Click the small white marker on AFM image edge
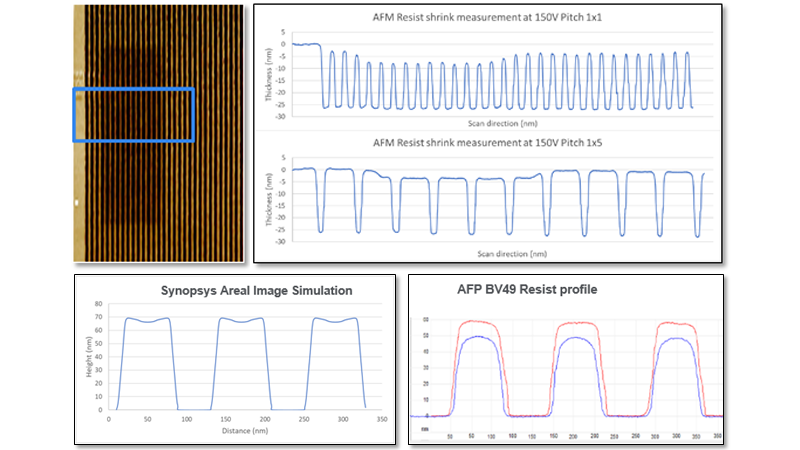The height and width of the screenshot is (450, 800). click(x=78, y=202)
